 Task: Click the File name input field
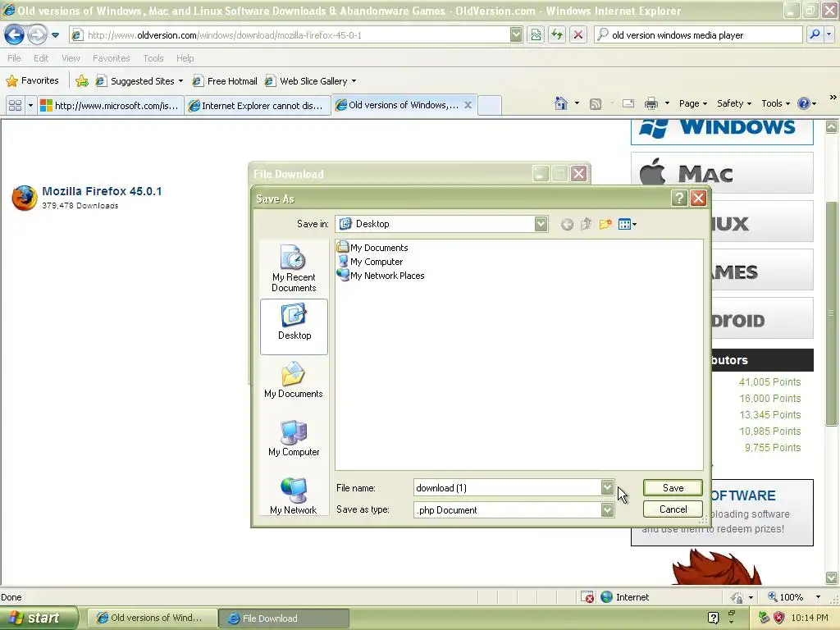[x=507, y=487]
